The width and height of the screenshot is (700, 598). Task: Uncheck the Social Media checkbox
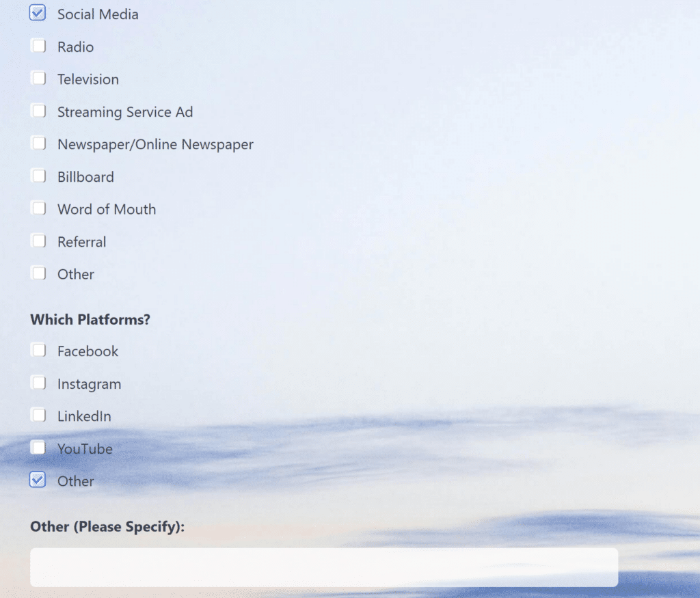pos(38,13)
